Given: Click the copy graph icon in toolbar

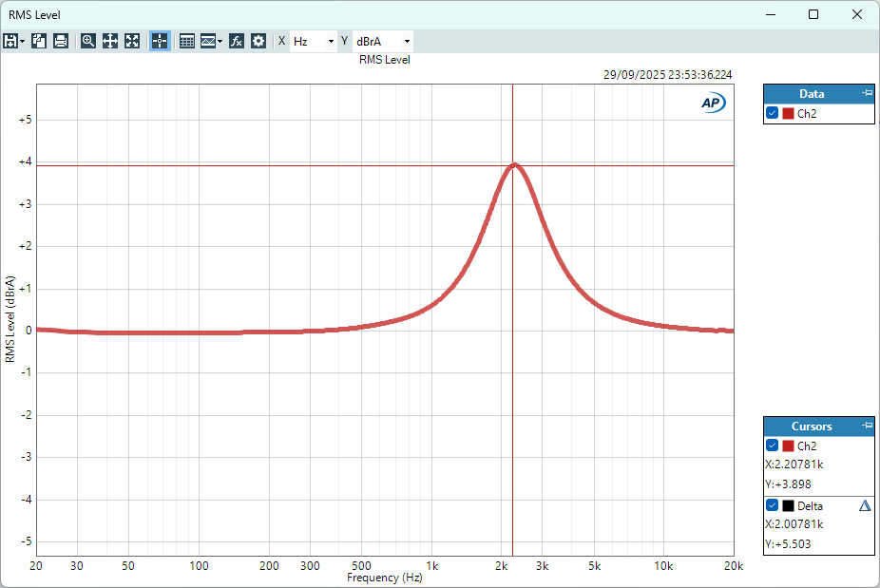Looking at the screenshot, I should pyautogui.click(x=39, y=41).
